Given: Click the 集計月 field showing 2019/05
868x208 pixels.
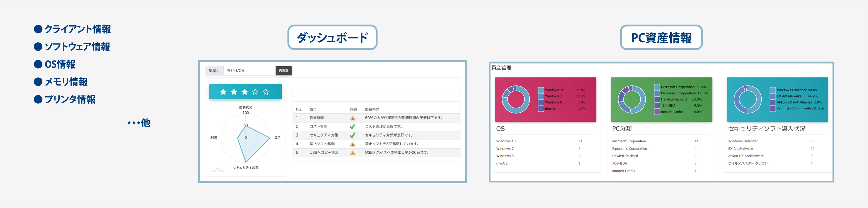Looking at the screenshot, I should click(x=249, y=70).
